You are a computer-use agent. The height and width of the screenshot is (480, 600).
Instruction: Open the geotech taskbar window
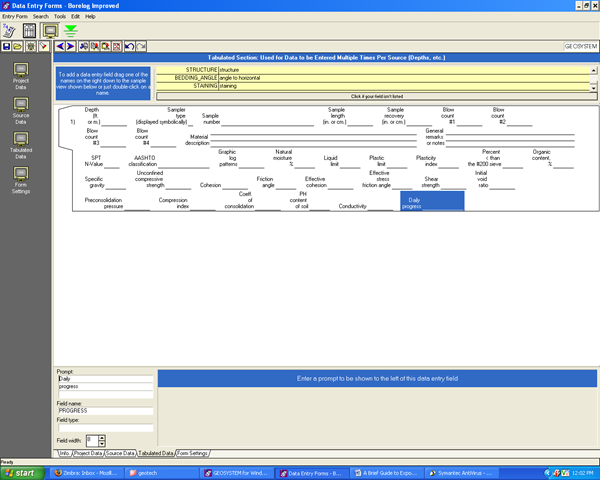click(161, 473)
